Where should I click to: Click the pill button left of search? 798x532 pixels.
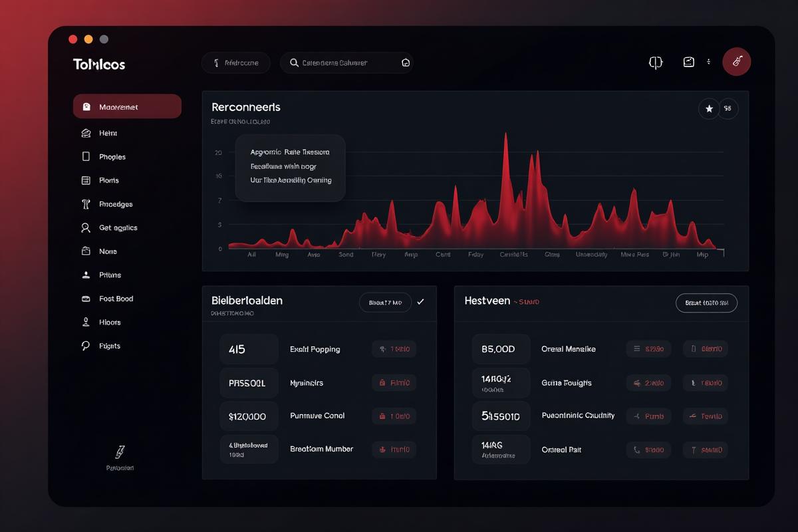(235, 63)
